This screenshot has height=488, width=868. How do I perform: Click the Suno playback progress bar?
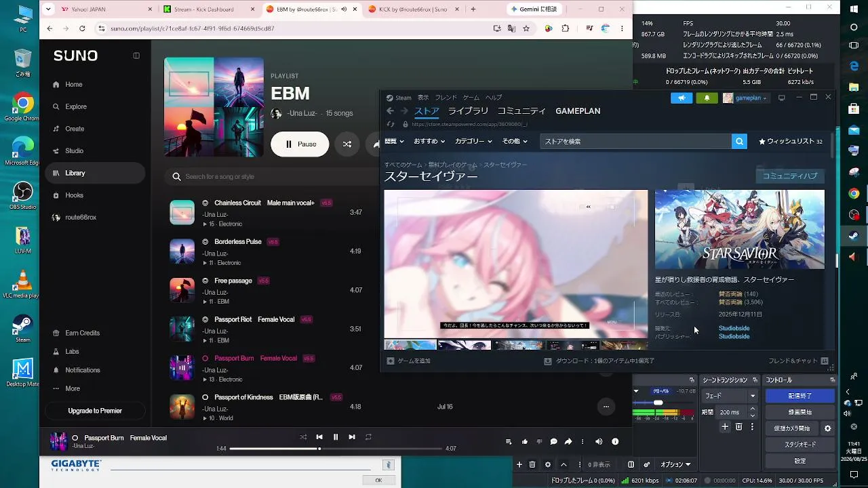336,449
